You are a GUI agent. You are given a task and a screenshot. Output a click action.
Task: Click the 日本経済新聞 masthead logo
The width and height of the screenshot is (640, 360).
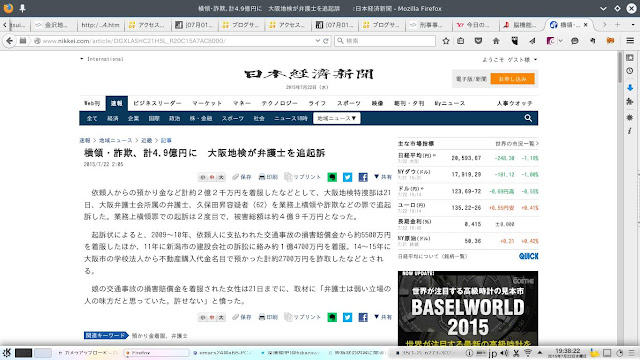(309, 74)
